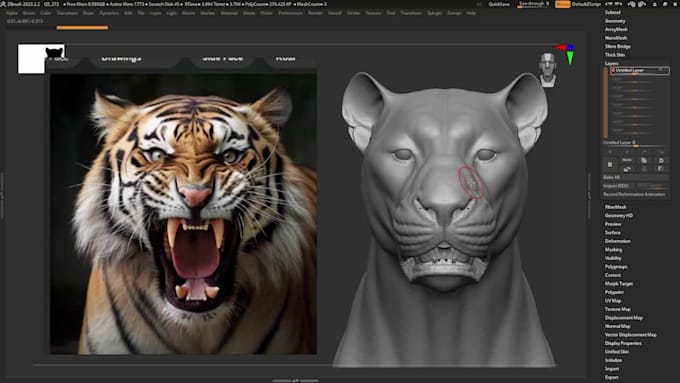Click the QuickSave button
The height and width of the screenshot is (383, 680).
click(499, 4)
